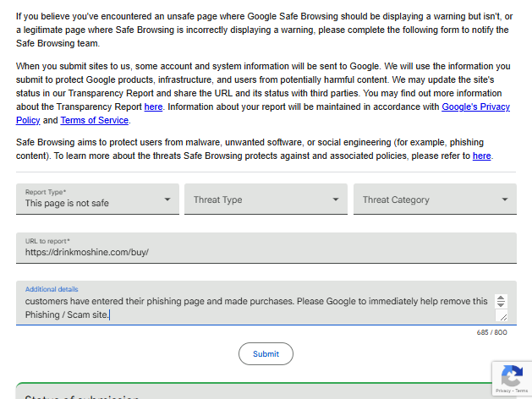The width and height of the screenshot is (532, 399).
Task: Focus the Additional details text area
Action: (x=254, y=308)
